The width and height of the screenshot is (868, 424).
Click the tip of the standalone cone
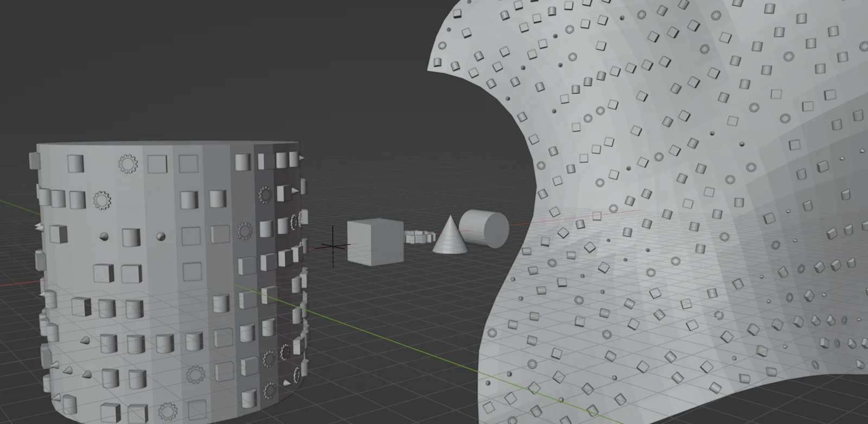click(450, 217)
